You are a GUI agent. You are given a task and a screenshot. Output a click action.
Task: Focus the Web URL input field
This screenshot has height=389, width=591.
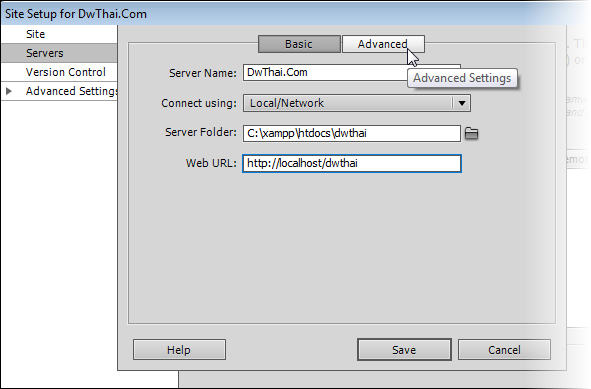point(352,164)
